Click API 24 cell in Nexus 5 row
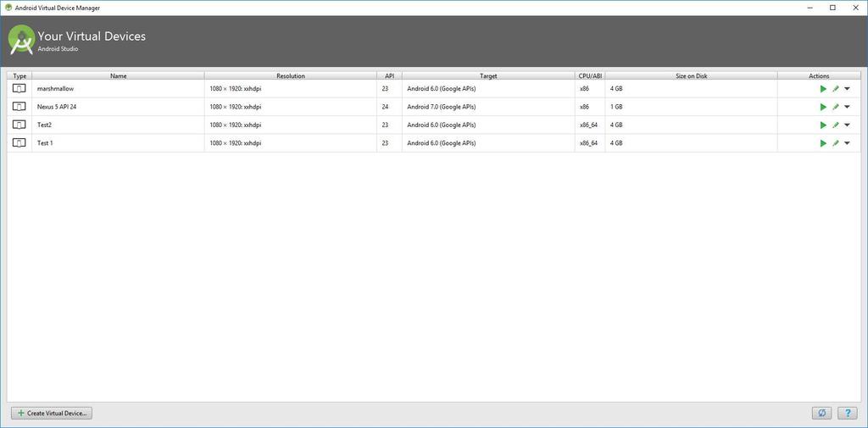This screenshot has width=868, height=428. click(x=390, y=107)
